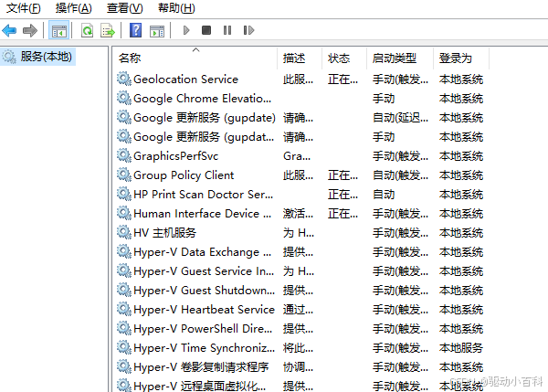This screenshot has width=548, height=392.
Task: Select the HV 主机服务 service name
Action: point(164,233)
